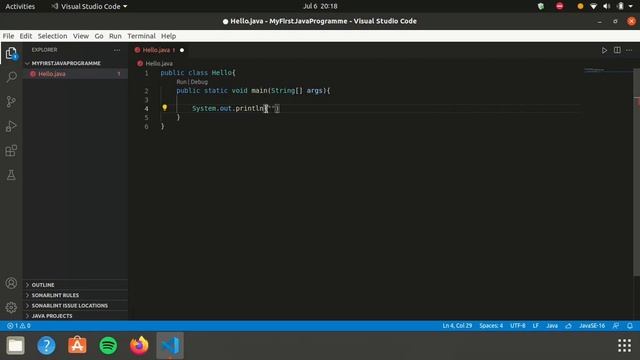The image size is (640, 360).
Task: Open the Explorer view in activity bar
Action: tap(11, 53)
